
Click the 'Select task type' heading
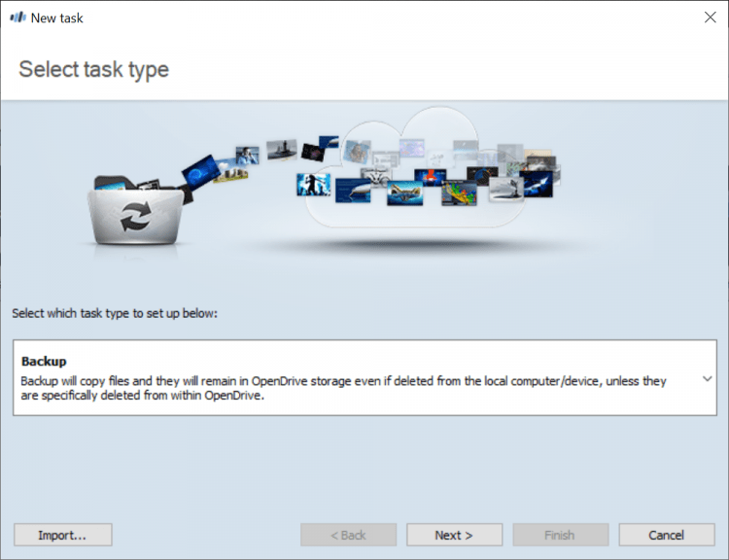[93, 70]
